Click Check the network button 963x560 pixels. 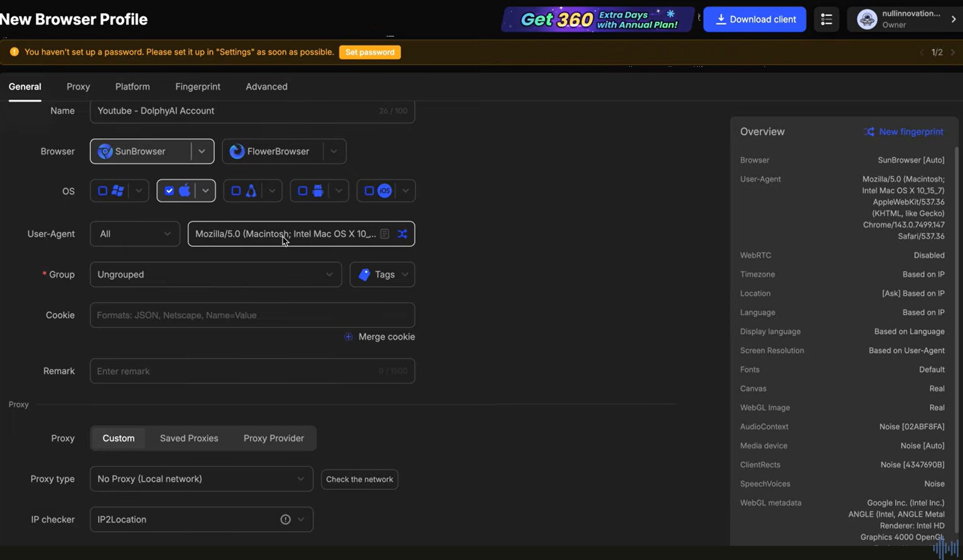click(x=360, y=479)
